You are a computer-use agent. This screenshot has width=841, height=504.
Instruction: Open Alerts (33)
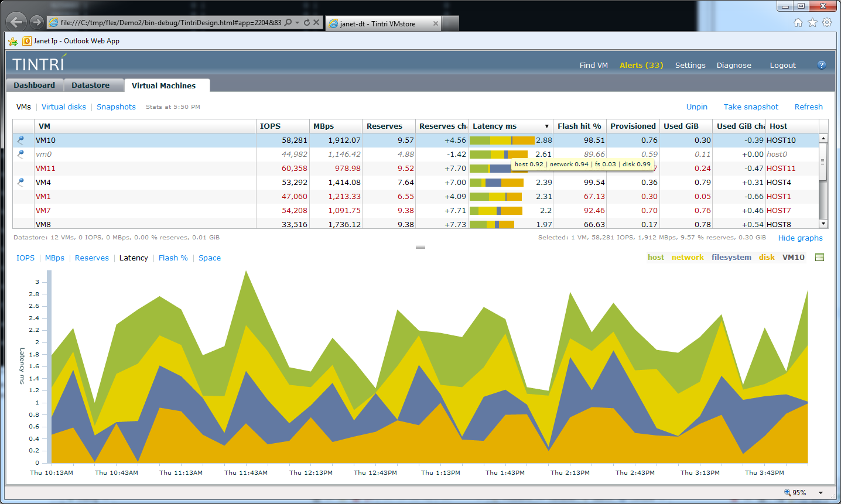[641, 65]
